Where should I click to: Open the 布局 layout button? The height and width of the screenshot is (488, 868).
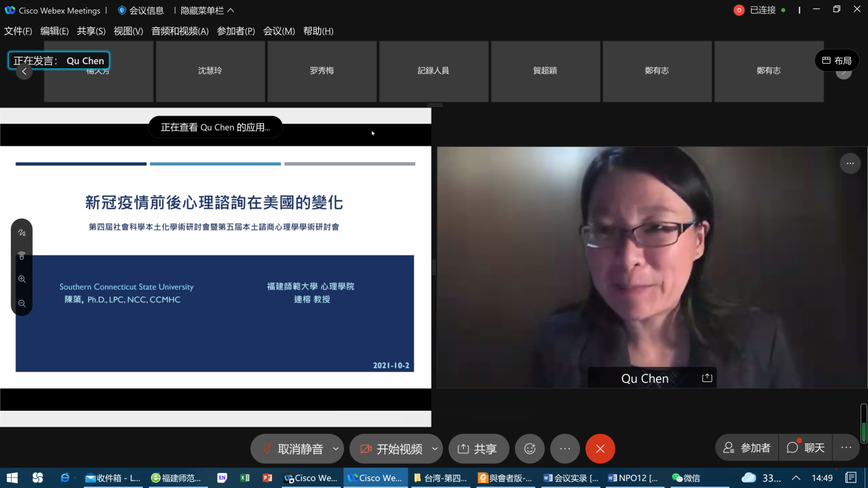coord(837,61)
